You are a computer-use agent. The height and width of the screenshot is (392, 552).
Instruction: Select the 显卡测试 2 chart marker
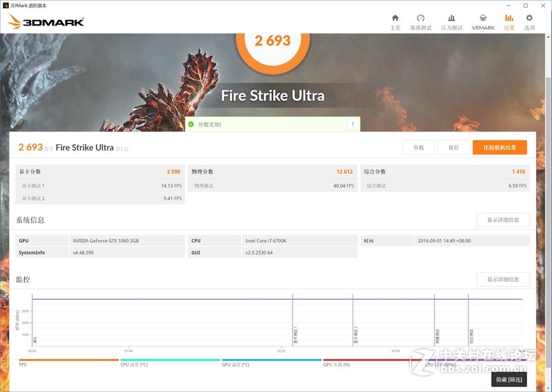tap(355, 335)
